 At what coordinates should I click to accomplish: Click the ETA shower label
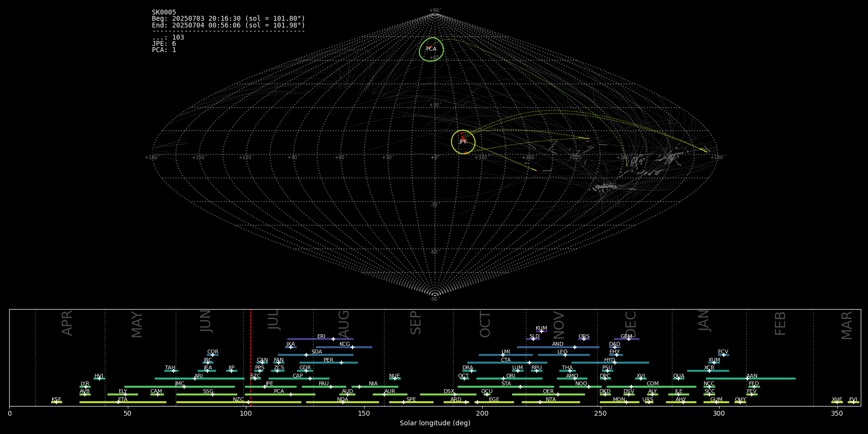click(x=123, y=400)
